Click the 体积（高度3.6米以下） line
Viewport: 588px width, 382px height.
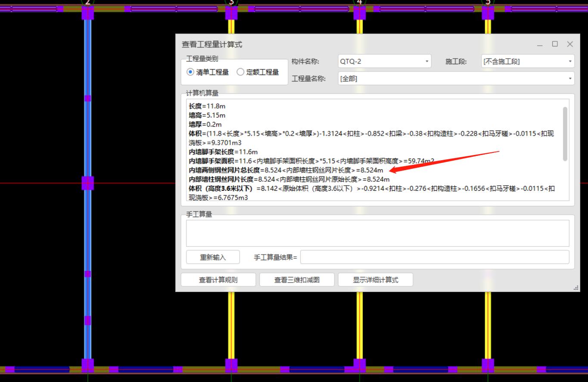[x=372, y=193]
